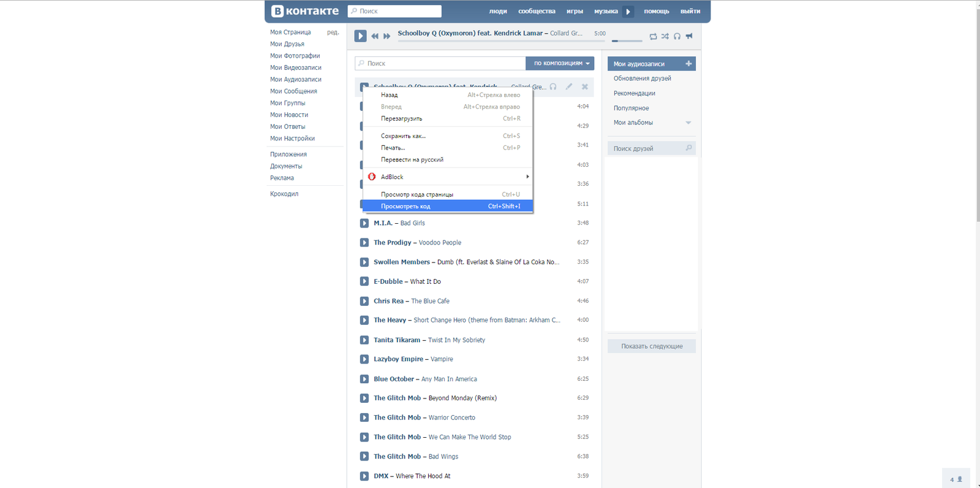Viewport: 980px width, 488px height.
Task: Delete first track with X icon
Action: pos(585,86)
